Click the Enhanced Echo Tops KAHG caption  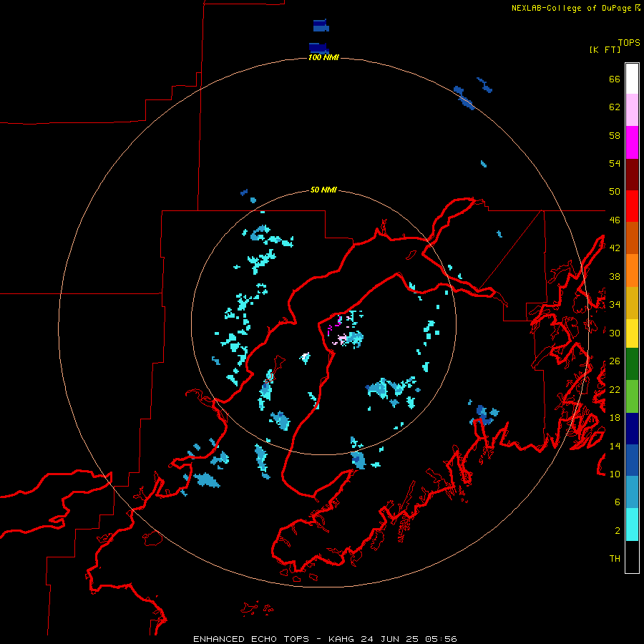[x=325, y=639]
